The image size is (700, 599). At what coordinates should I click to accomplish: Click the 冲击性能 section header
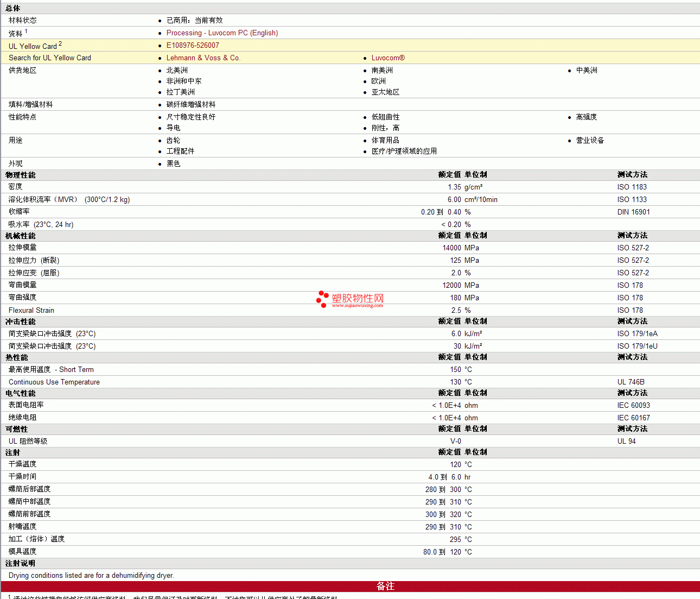tap(20, 321)
